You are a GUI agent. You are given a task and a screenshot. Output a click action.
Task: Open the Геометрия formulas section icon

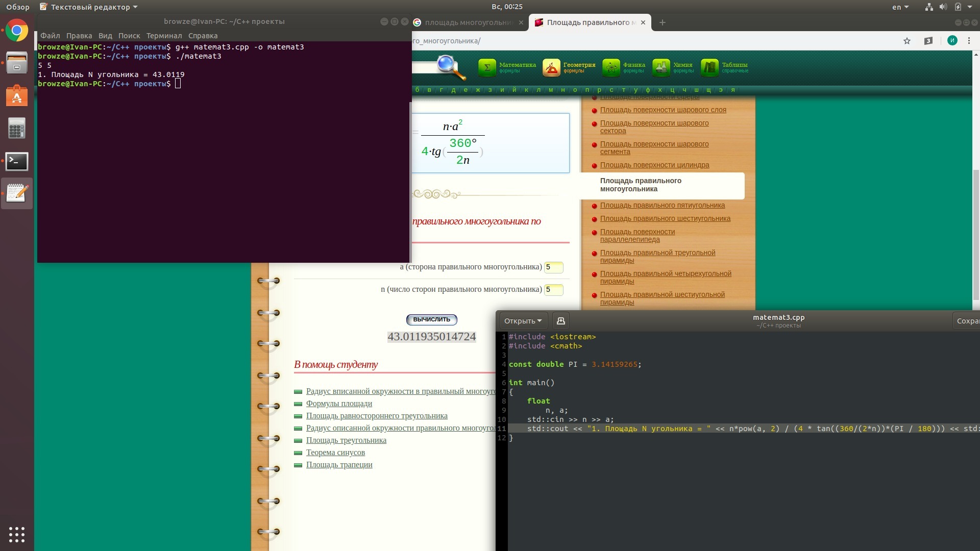[551, 67]
